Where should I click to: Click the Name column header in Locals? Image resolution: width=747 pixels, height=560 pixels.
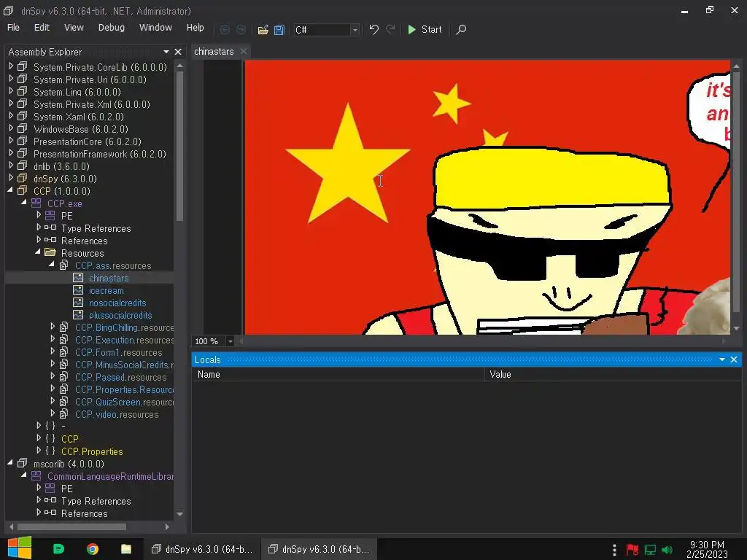209,374
